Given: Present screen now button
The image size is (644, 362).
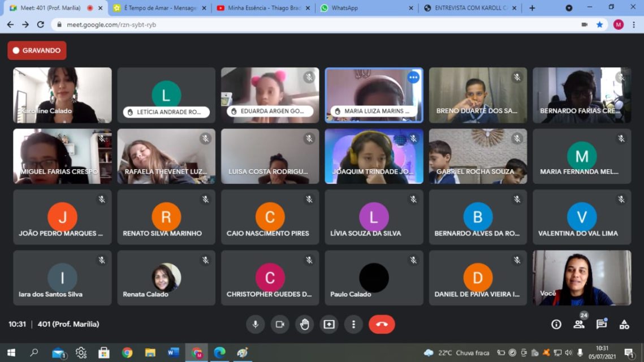Looking at the screenshot, I should [x=329, y=324].
